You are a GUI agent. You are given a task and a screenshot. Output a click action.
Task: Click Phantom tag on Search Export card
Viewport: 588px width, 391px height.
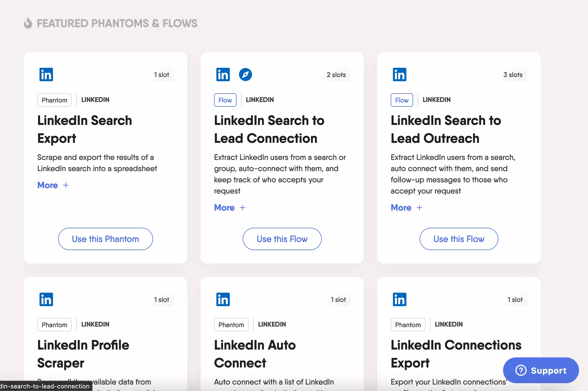pos(54,100)
